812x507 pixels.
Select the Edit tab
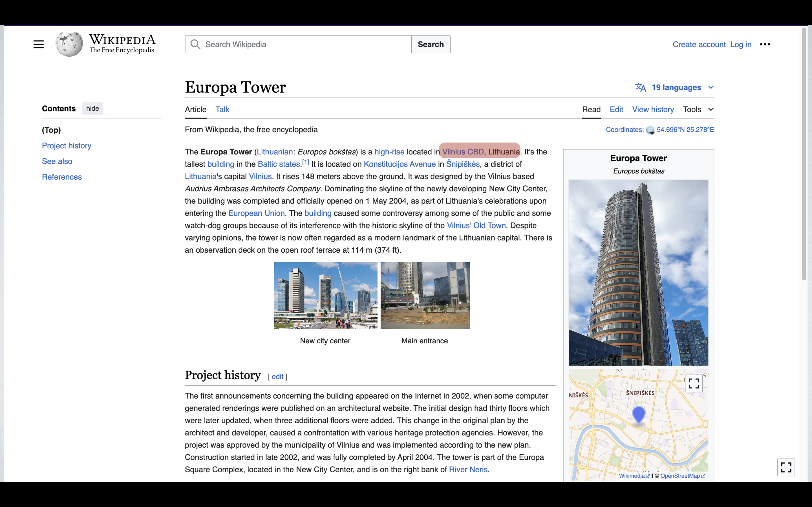tap(616, 109)
